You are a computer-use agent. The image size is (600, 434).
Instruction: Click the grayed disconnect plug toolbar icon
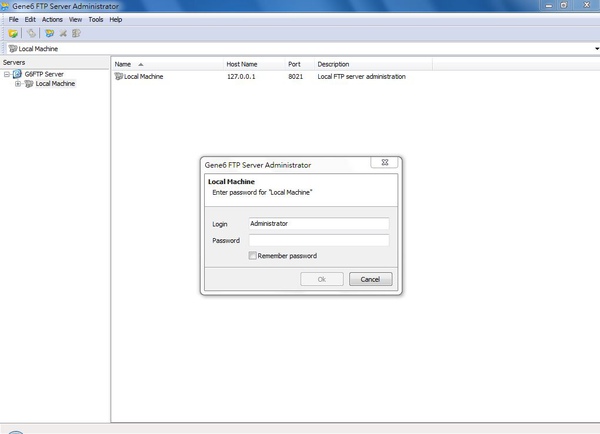pos(63,34)
